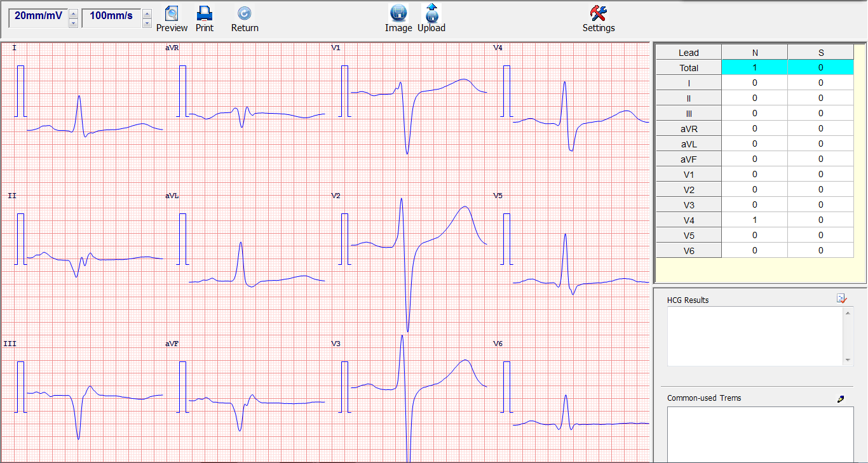Click lead V3 waveform on ECG chart
Viewport: 868px width, 463px height.
click(x=419, y=399)
